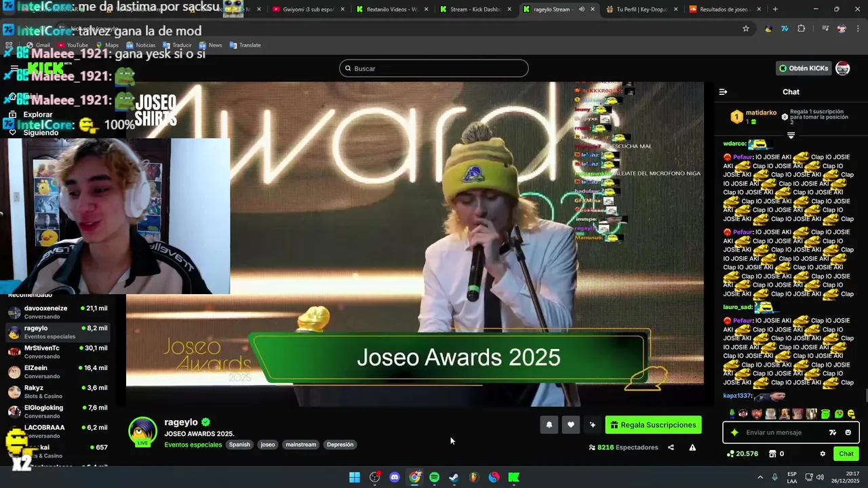The image size is (868, 488).
Task: Focus the Buscar search bar
Action: [x=434, y=68]
